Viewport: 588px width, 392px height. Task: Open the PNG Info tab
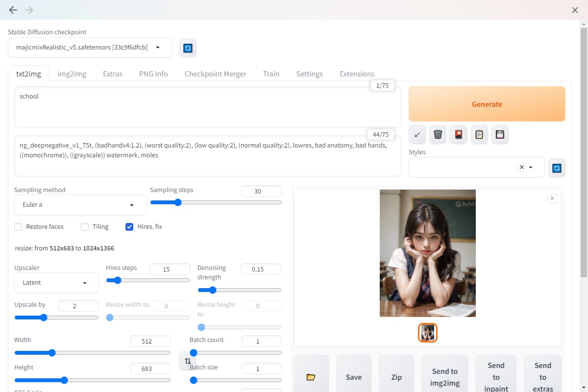153,74
